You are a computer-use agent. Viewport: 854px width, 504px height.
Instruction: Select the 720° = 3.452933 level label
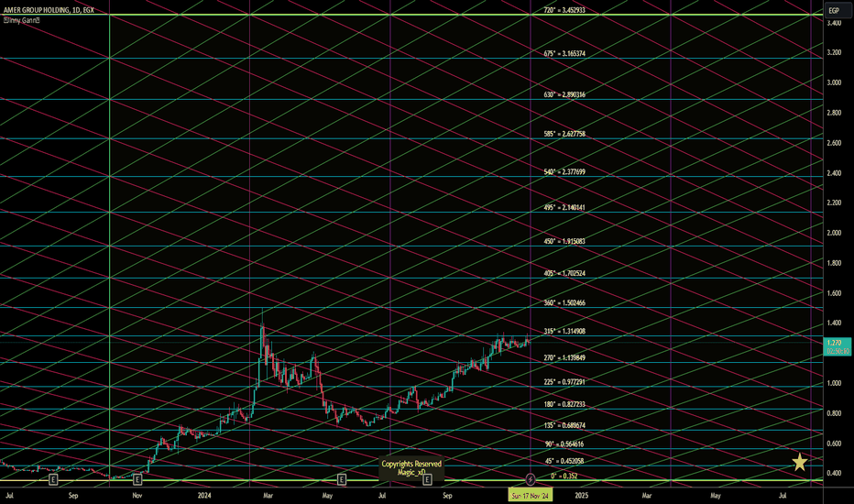[564, 10]
